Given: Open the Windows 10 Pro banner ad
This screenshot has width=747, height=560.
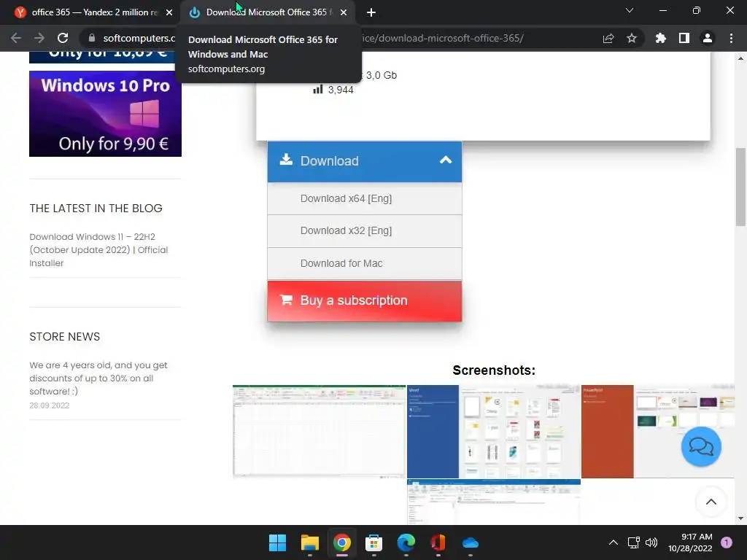Looking at the screenshot, I should coord(105,114).
